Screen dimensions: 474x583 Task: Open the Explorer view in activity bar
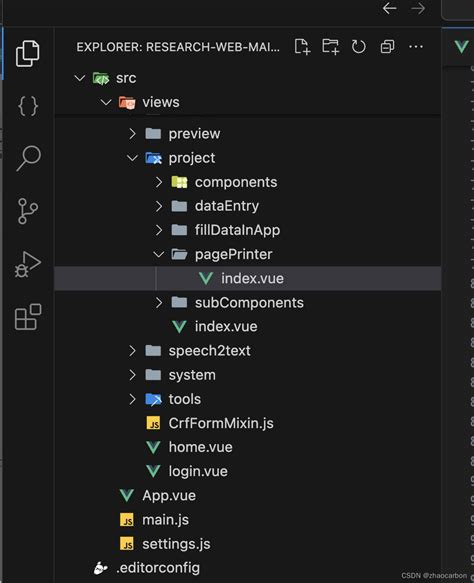[x=28, y=54]
